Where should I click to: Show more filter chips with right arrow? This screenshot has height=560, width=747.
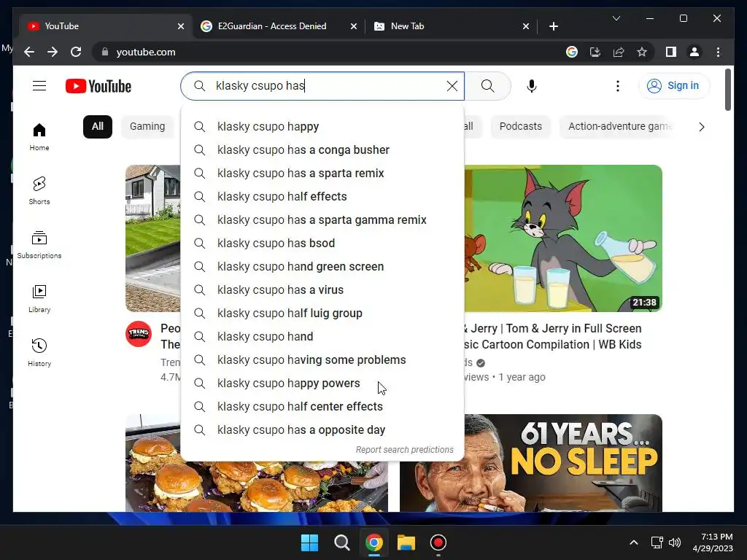[701, 127]
